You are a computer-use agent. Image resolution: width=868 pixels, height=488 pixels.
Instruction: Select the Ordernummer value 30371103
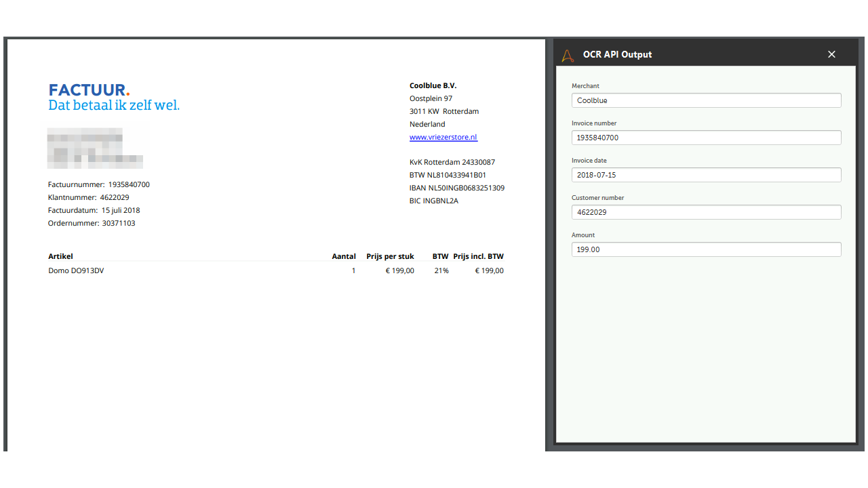(119, 223)
